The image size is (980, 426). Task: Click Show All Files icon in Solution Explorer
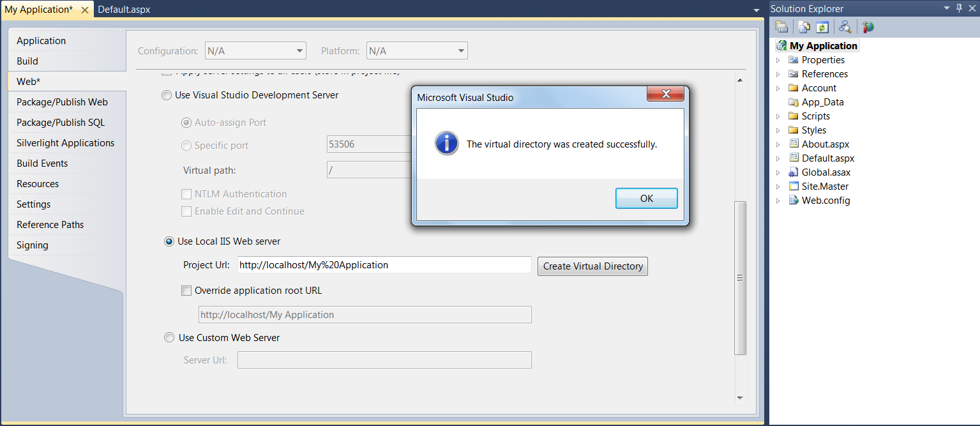pos(804,27)
